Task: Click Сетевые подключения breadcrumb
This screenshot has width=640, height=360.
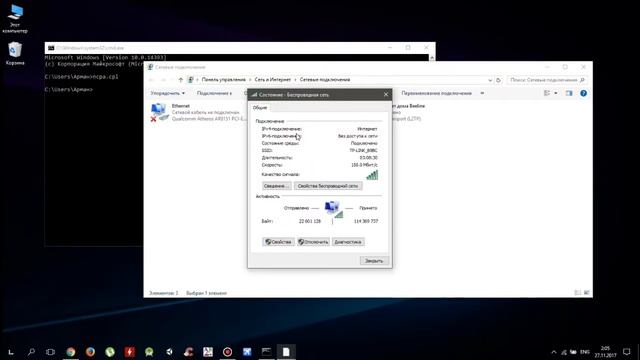Action: tap(325, 80)
